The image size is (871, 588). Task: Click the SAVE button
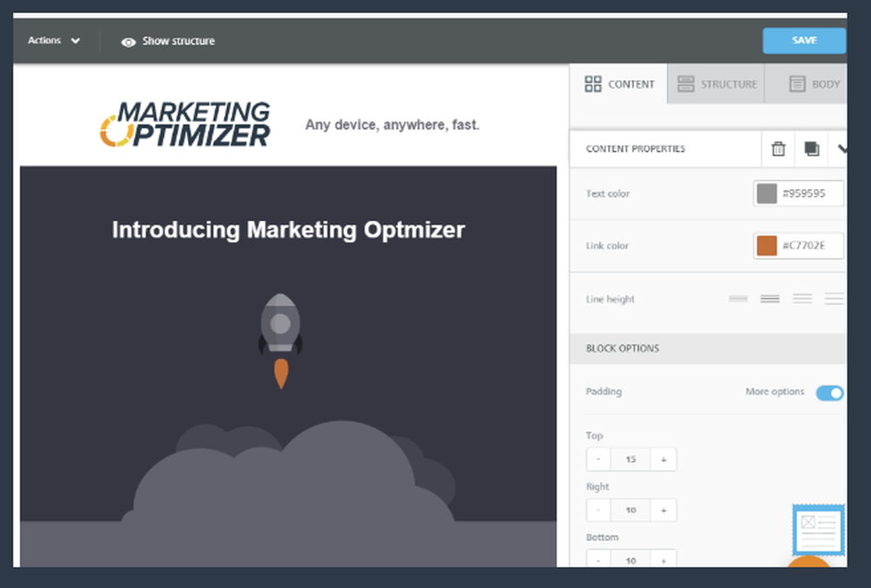pyautogui.click(x=804, y=41)
